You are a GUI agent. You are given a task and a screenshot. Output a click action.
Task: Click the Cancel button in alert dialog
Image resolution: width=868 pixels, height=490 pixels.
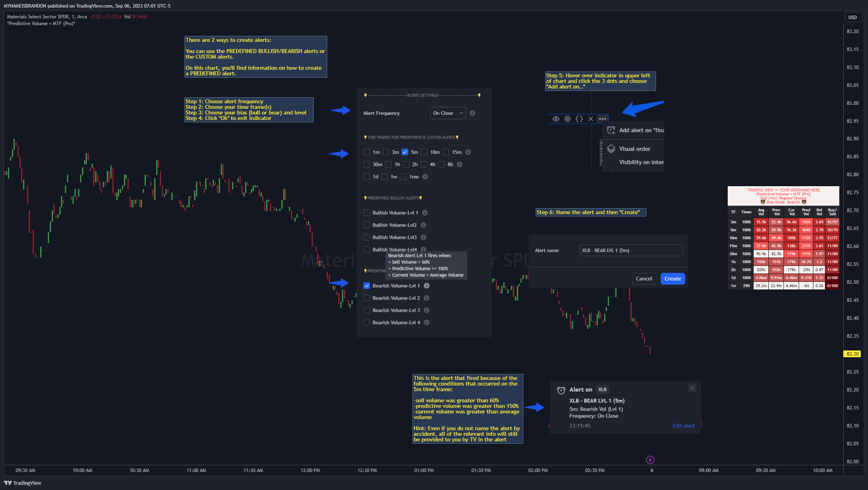644,279
